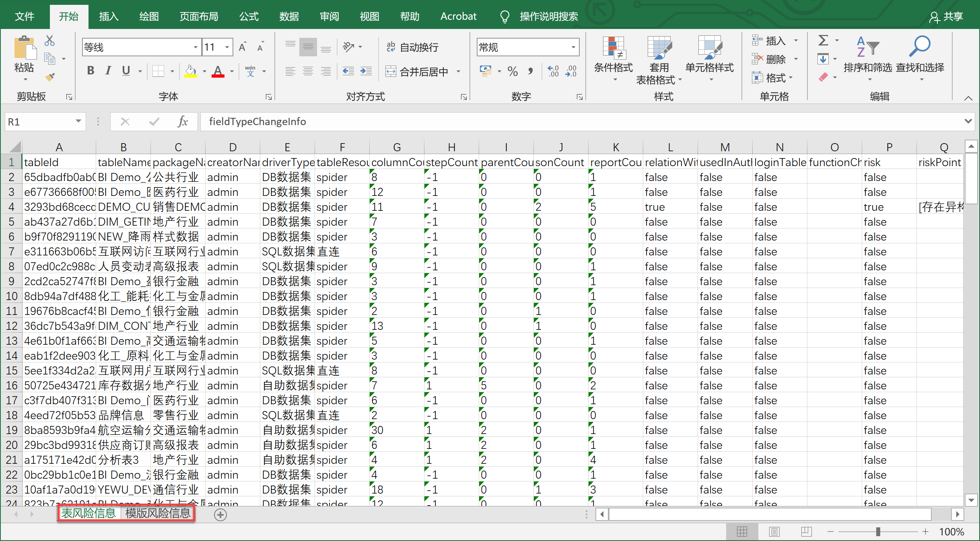Screen dimensions: 980x541
Task: Expand the formula bar
Action: 968,121
